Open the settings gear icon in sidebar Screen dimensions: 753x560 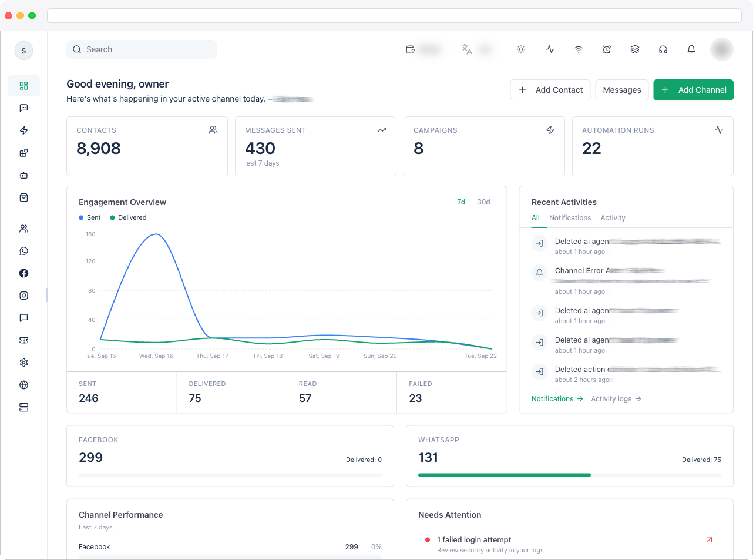(x=23, y=363)
